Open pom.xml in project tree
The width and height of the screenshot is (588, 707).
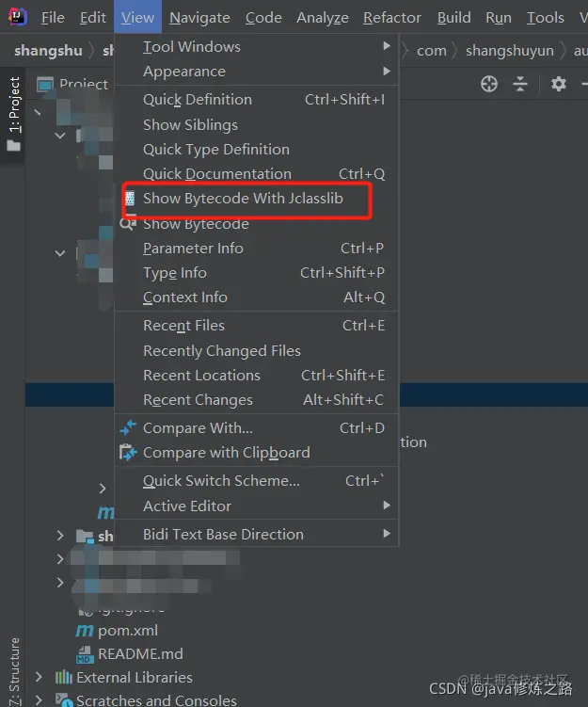(x=128, y=630)
